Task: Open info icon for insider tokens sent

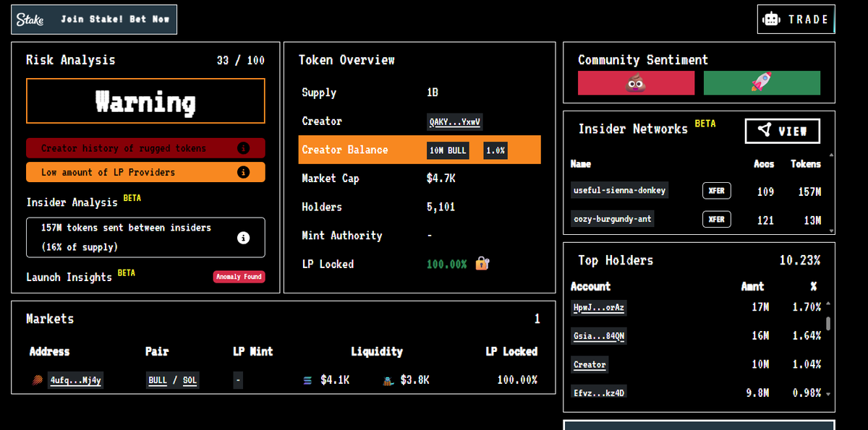Action: coord(244,237)
